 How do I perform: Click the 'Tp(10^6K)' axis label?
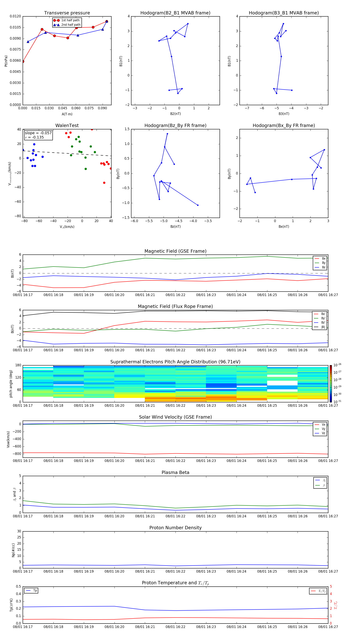tap(11, 605)
